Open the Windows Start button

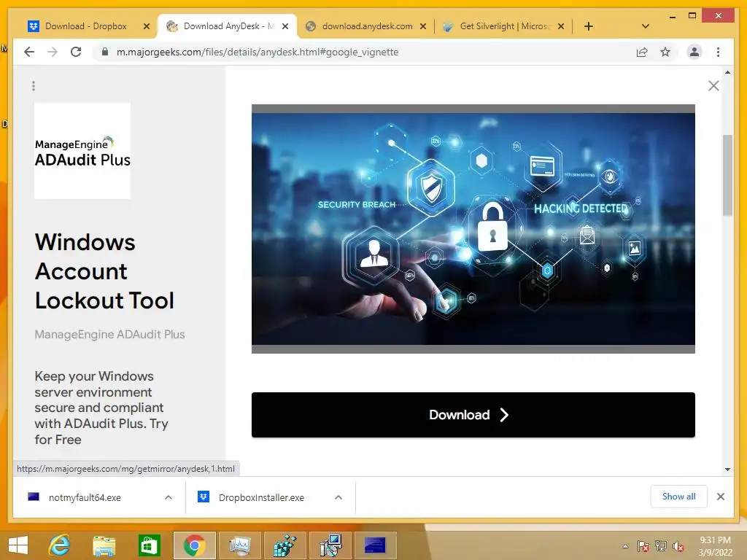click(18, 545)
